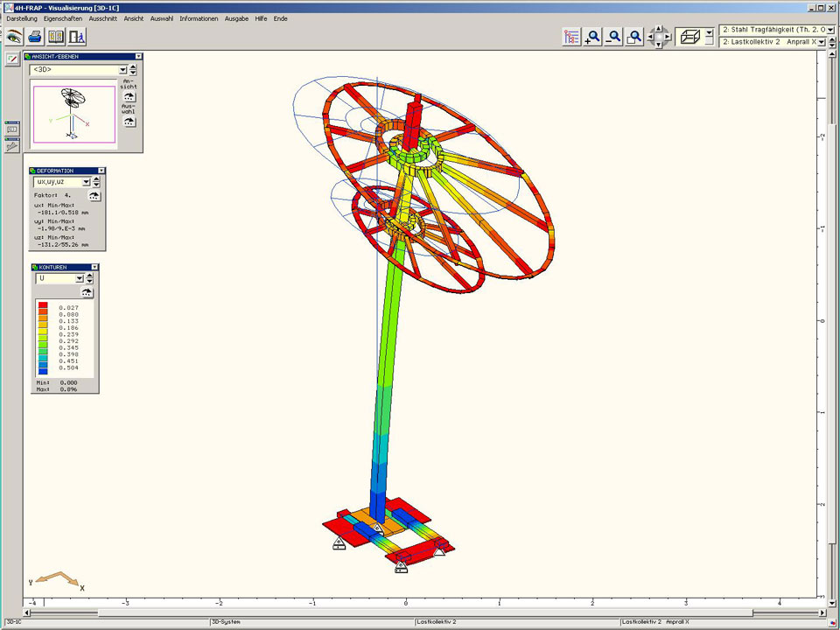840x630 pixels.
Task: Open the <3D> view dropdown
Action: pyautogui.click(x=122, y=69)
